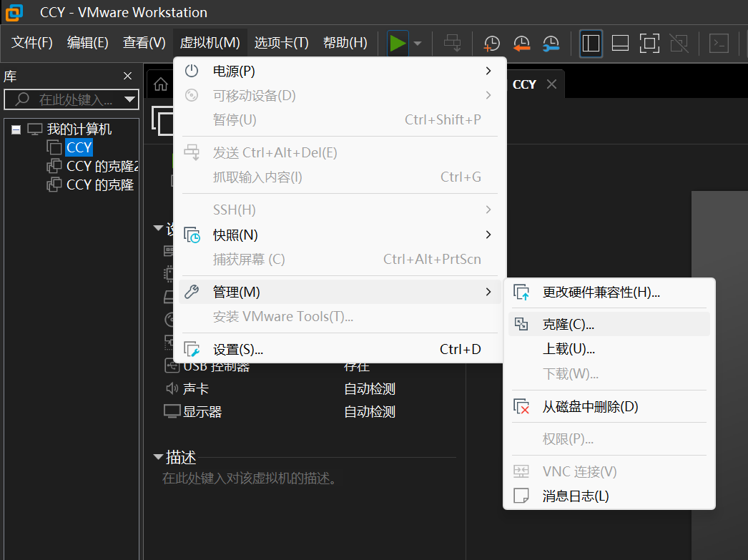Image resolution: width=748 pixels, height=560 pixels.
Task: Close the 库 library panel
Action: [x=127, y=76]
